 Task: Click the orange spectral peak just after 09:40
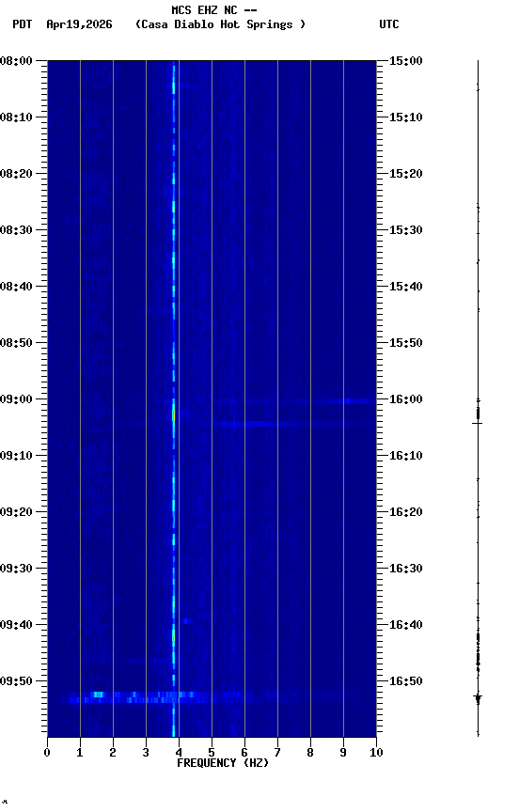point(174,636)
